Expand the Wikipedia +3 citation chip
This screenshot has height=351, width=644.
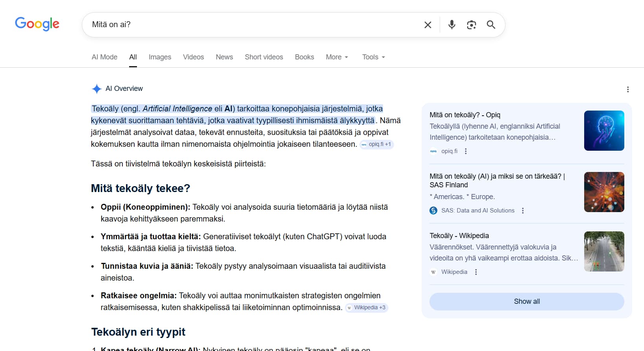(x=366, y=308)
